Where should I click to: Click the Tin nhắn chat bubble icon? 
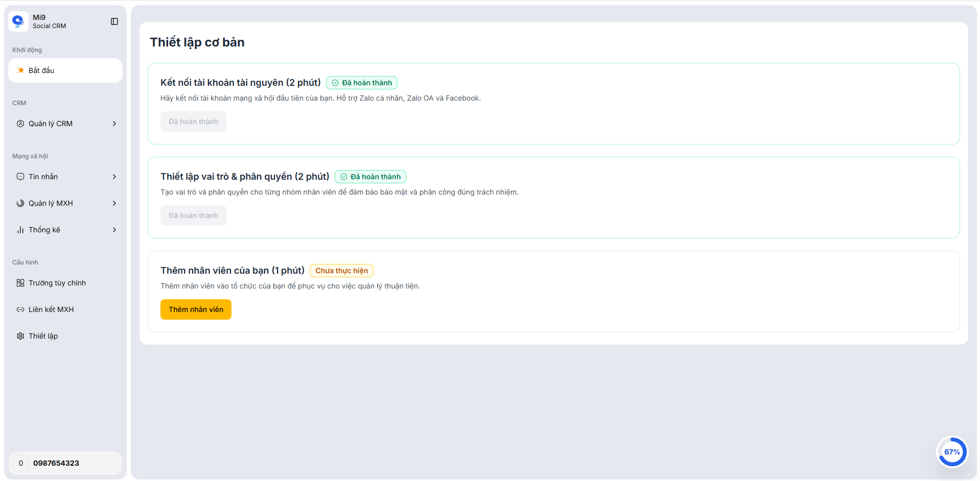coord(20,177)
